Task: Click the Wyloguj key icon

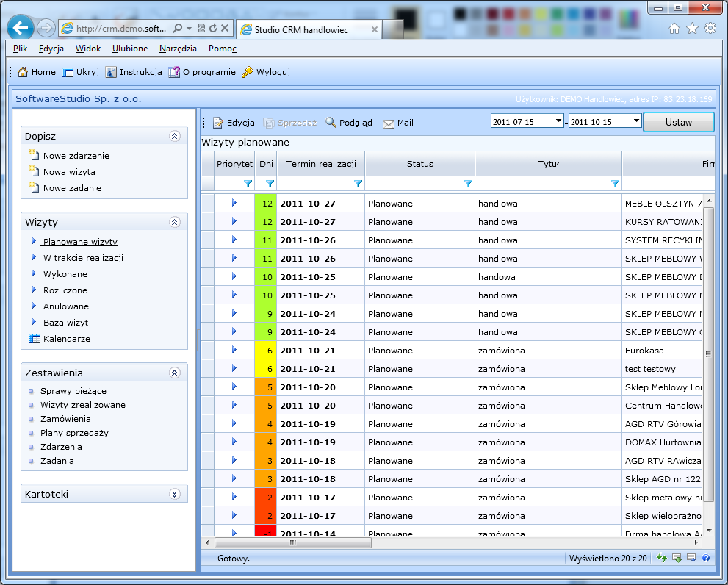Action: tap(247, 72)
